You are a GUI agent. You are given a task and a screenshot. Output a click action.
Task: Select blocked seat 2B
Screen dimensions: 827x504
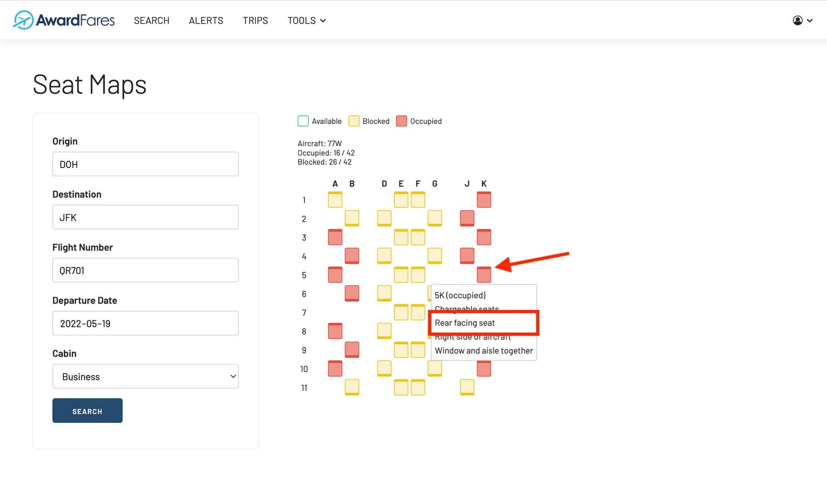coord(352,218)
